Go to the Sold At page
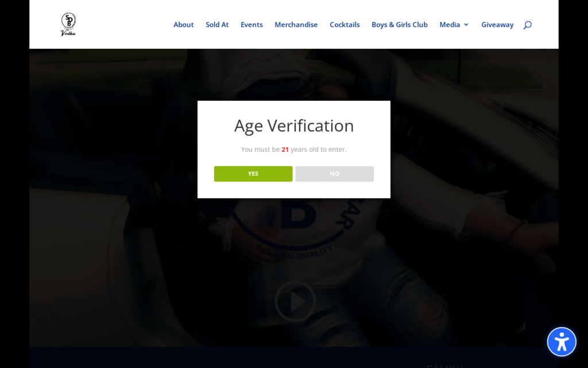This screenshot has height=368, width=588. tap(217, 25)
